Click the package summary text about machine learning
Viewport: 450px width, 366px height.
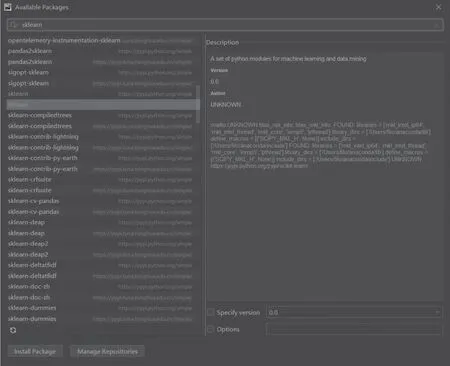point(288,59)
